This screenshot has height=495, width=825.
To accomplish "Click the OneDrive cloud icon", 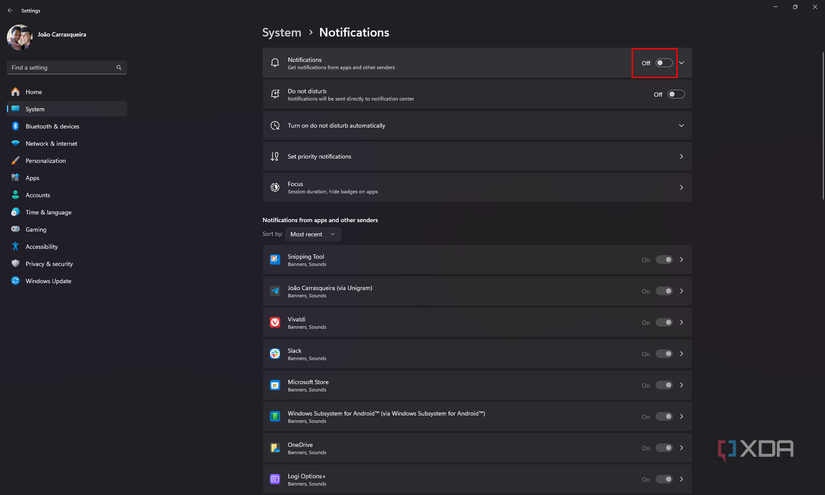I will pos(275,447).
